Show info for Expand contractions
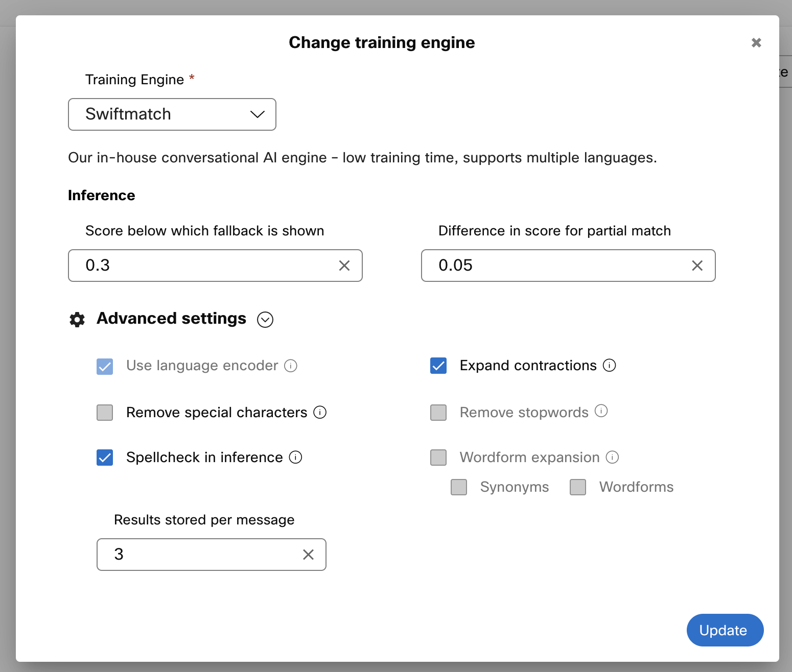792x672 pixels. (x=610, y=365)
